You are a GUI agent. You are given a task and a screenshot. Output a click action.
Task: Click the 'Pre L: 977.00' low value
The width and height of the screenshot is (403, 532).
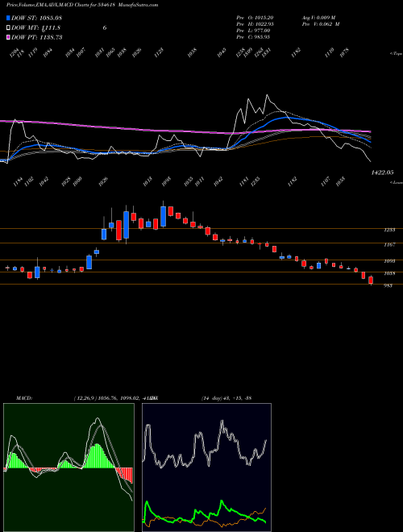tap(253, 31)
